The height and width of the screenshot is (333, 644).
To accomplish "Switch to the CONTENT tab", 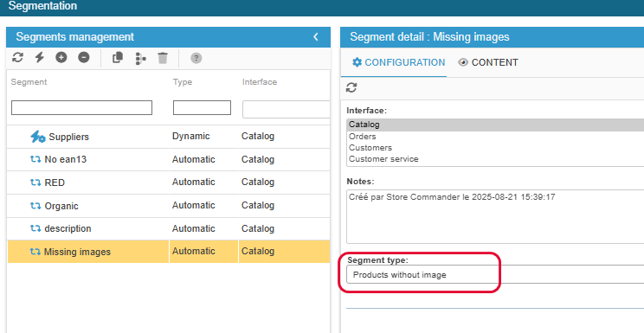I will click(488, 62).
